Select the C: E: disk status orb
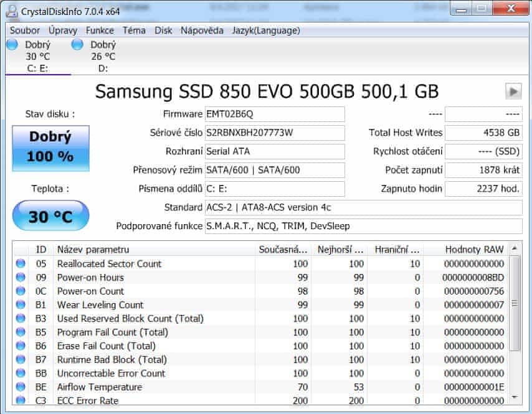The height and width of the screenshot is (414, 532). tap(12, 44)
